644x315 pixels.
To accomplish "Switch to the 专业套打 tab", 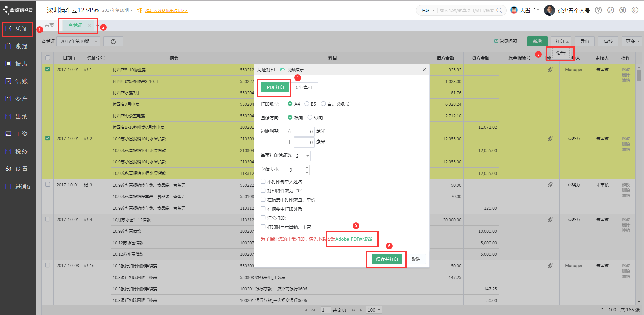I will [304, 87].
